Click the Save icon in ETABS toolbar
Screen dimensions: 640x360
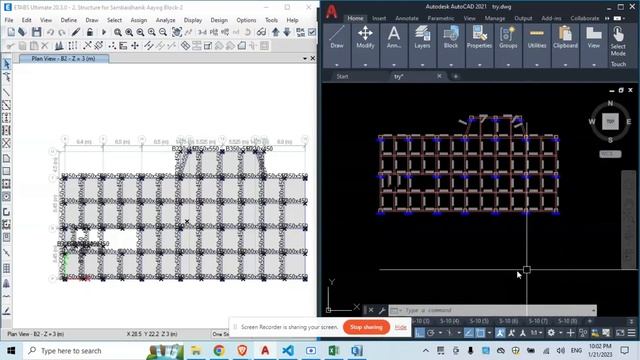pos(36,32)
